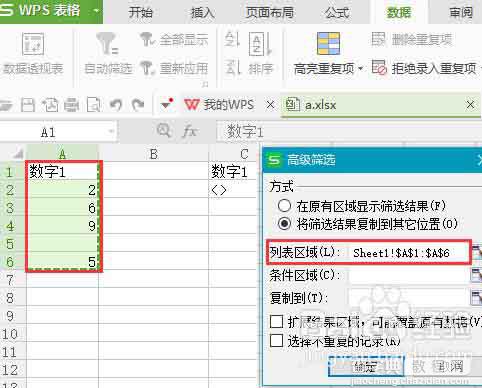Viewport: 482px width, 388px height.
Task: Select row 7 header
Action: tap(13, 279)
